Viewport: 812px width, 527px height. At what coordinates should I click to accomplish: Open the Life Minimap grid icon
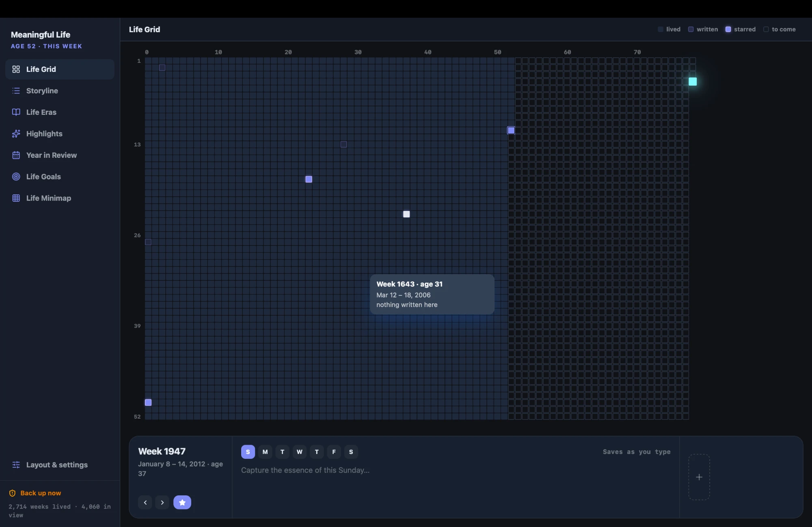pos(16,198)
